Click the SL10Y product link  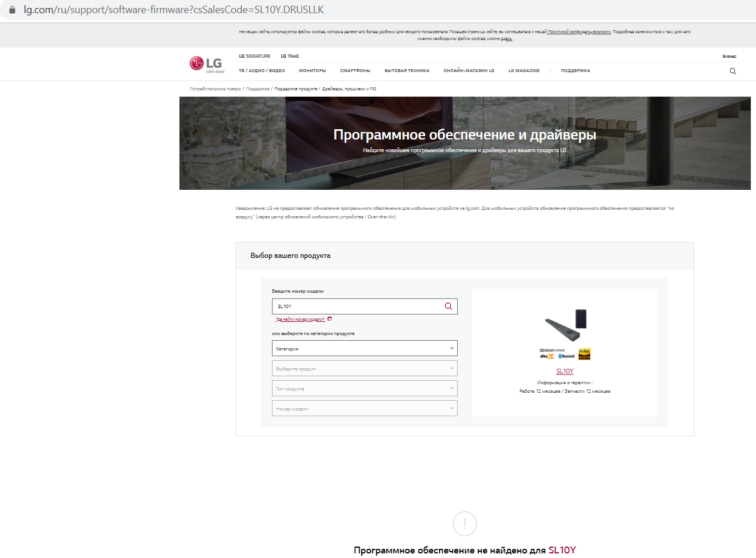click(x=565, y=371)
